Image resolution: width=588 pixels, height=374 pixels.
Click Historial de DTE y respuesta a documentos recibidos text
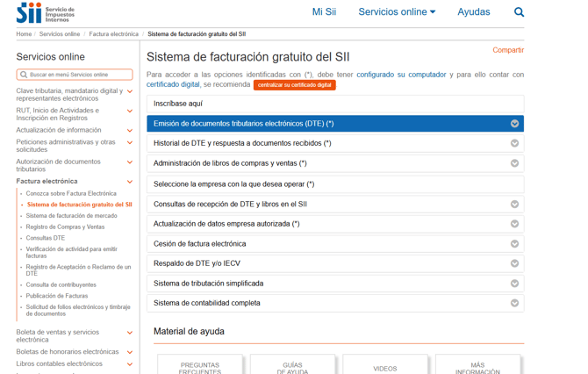coord(242,143)
